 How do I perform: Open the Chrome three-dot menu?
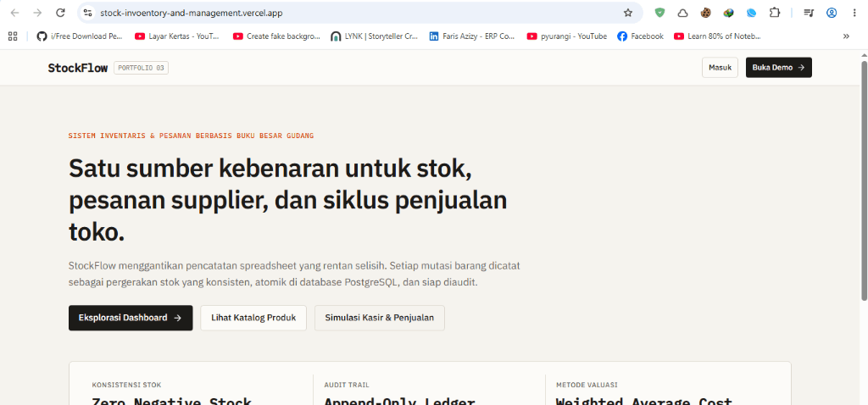(854, 13)
